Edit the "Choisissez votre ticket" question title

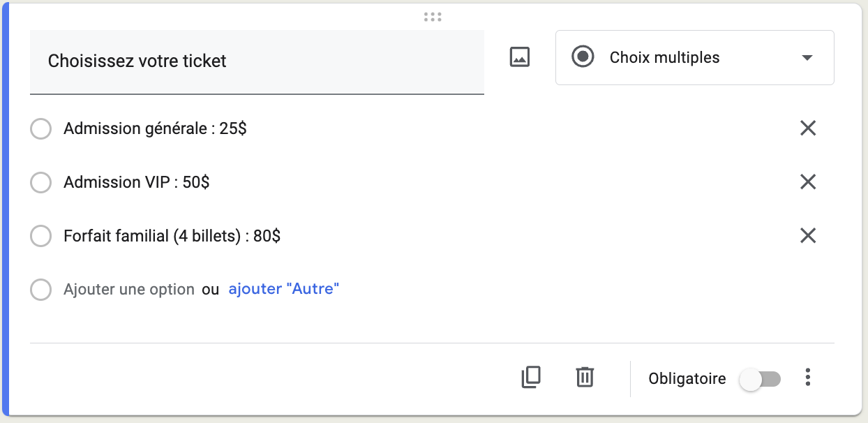257,61
